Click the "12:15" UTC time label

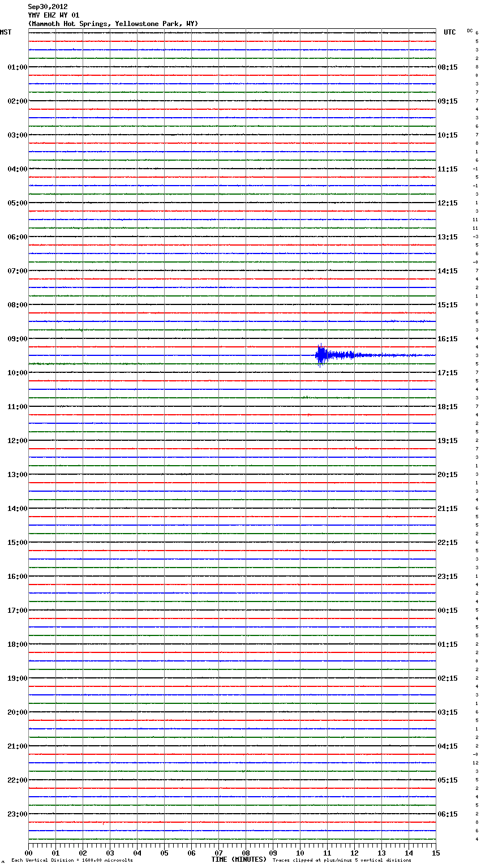point(448,203)
